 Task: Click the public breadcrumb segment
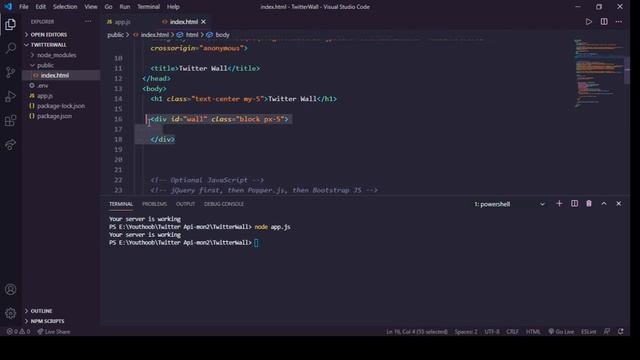click(116, 35)
